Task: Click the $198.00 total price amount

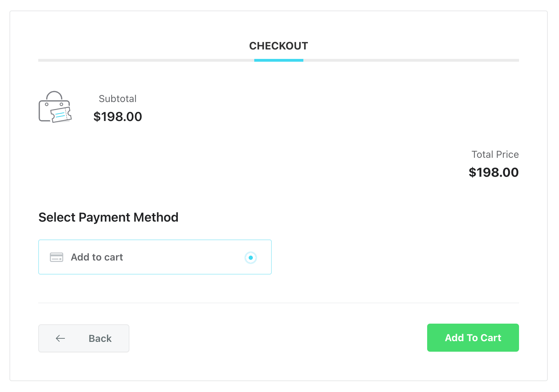Action: tap(493, 173)
